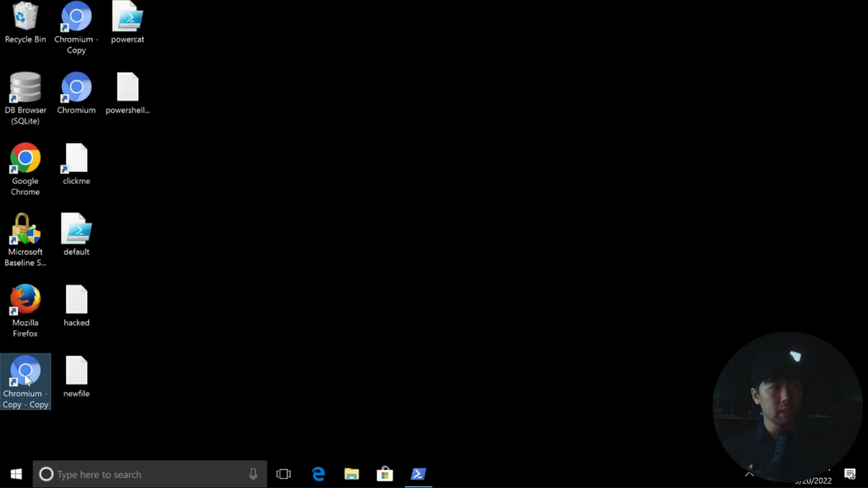Focus the Type here to search box
Screen dimensions: 868x488
pos(150,474)
